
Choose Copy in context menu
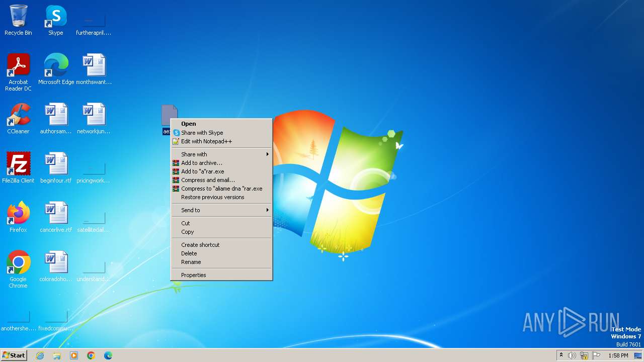[221, 232]
